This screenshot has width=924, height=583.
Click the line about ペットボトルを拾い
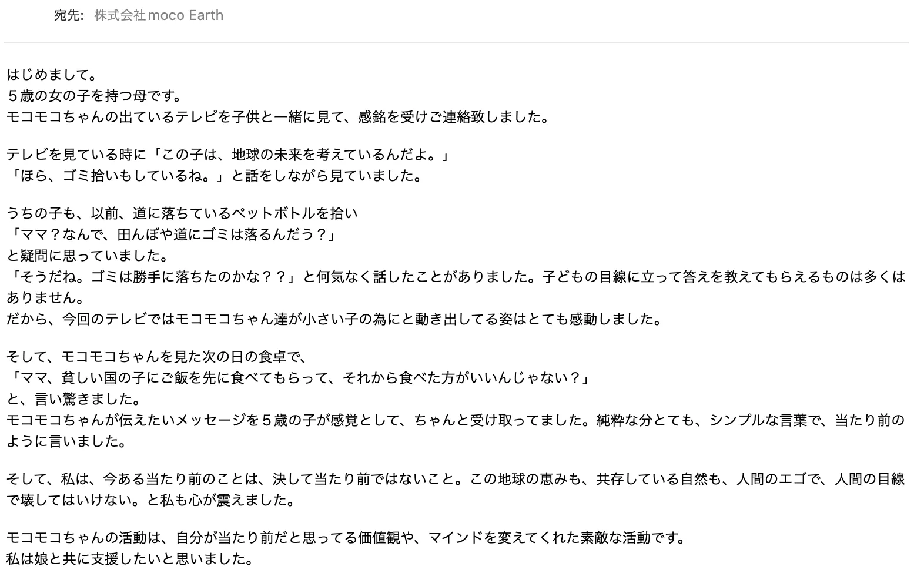182,213
